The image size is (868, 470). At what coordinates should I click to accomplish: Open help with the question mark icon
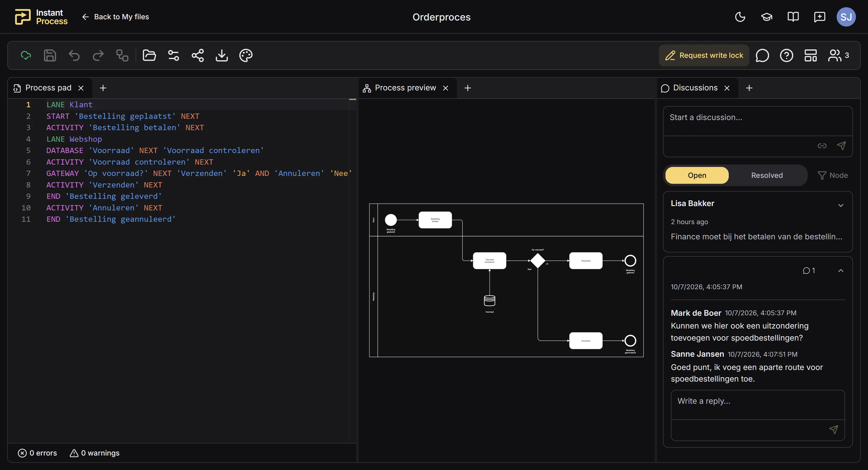(x=786, y=55)
